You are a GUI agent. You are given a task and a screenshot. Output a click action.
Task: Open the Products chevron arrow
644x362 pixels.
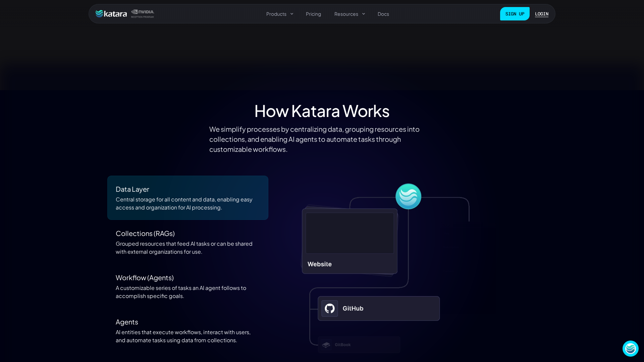(x=291, y=14)
